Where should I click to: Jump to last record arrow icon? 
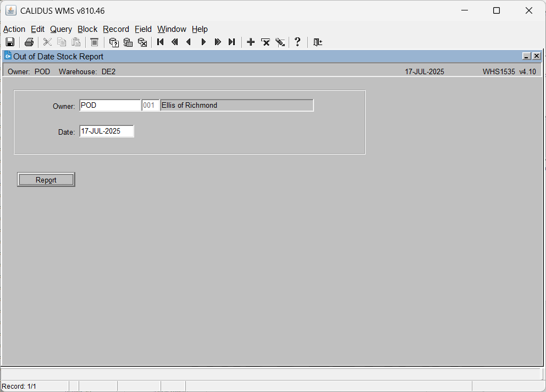coord(232,42)
